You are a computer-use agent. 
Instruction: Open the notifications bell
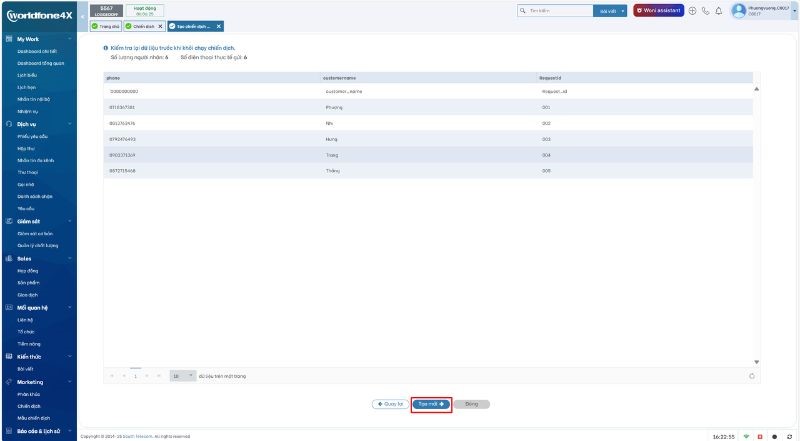(719, 11)
